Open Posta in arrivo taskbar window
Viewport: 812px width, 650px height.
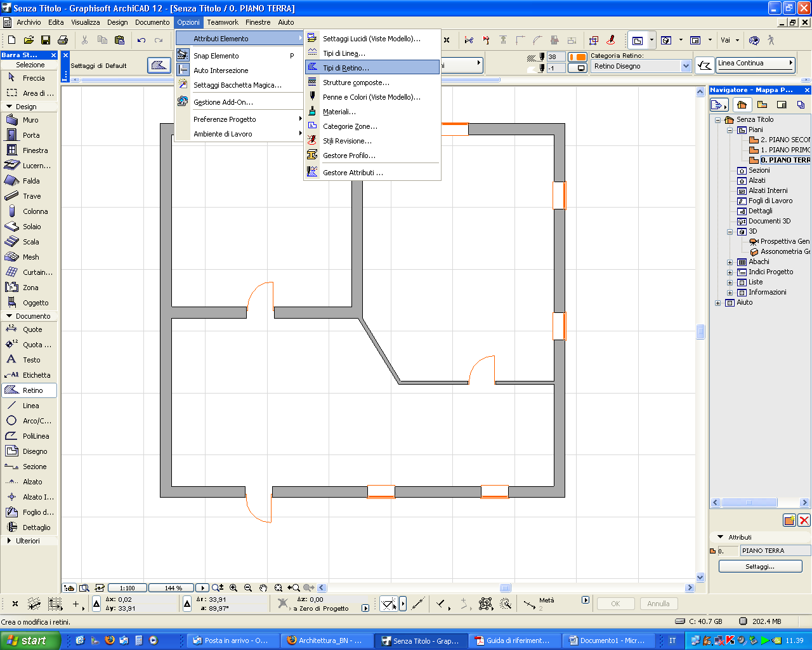click(x=232, y=640)
